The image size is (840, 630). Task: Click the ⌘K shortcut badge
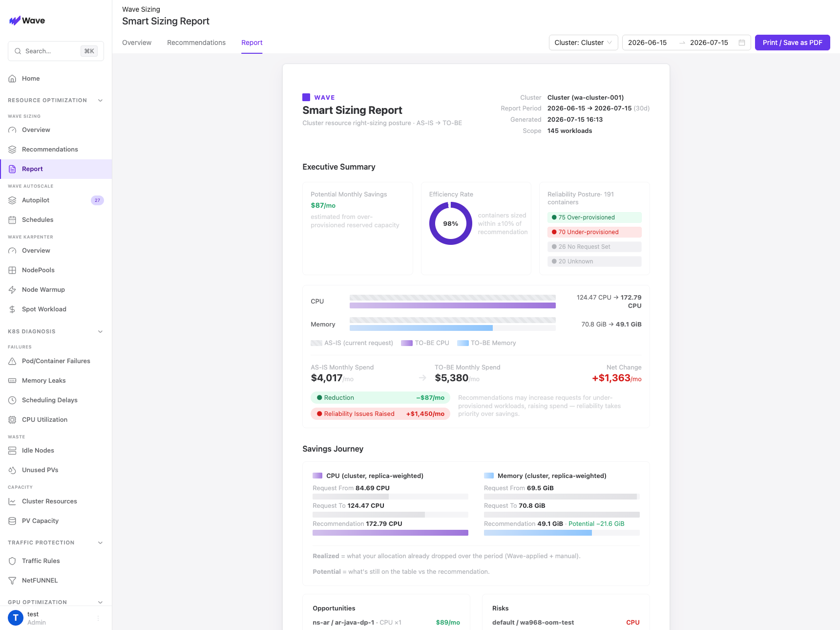pyautogui.click(x=89, y=51)
